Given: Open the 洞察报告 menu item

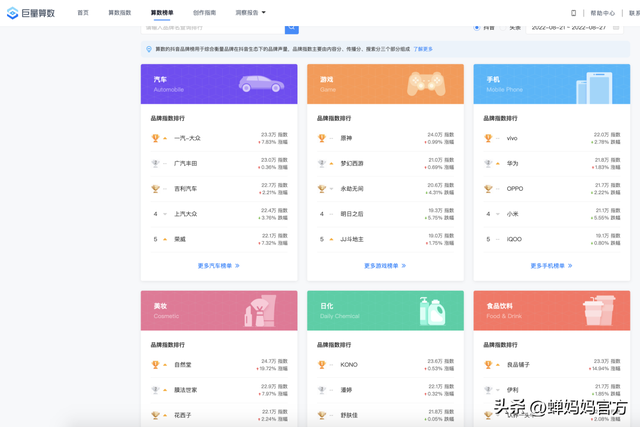Looking at the screenshot, I should (247, 13).
